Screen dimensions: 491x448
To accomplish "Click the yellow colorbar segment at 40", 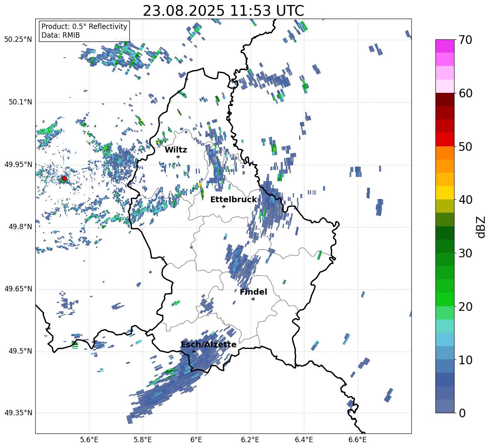I will coord(445,193).
